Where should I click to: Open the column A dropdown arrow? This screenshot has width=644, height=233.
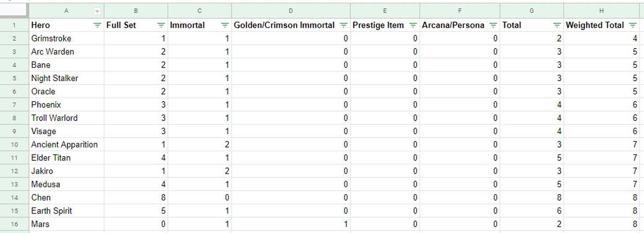pyautogui.click(x=97, y=11)
